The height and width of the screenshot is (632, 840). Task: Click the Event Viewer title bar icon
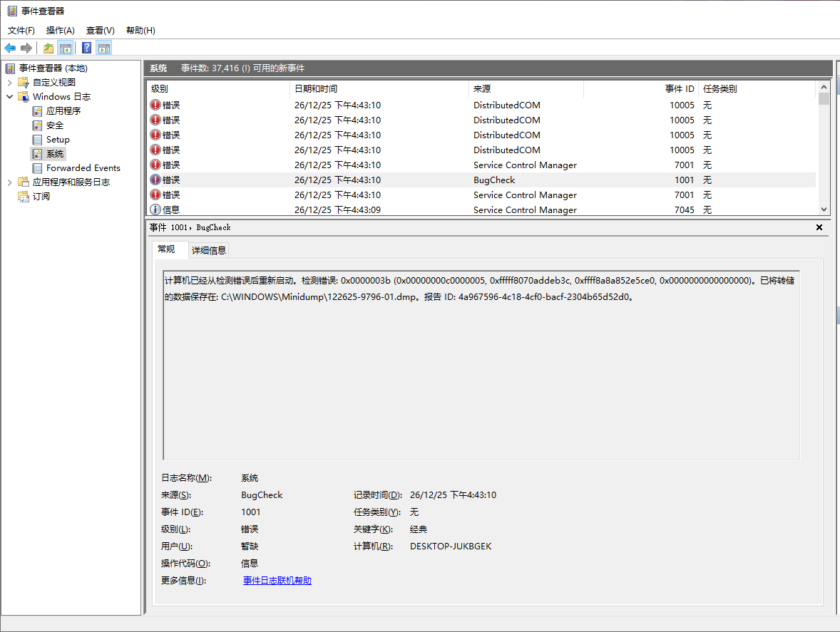(12, 11)
